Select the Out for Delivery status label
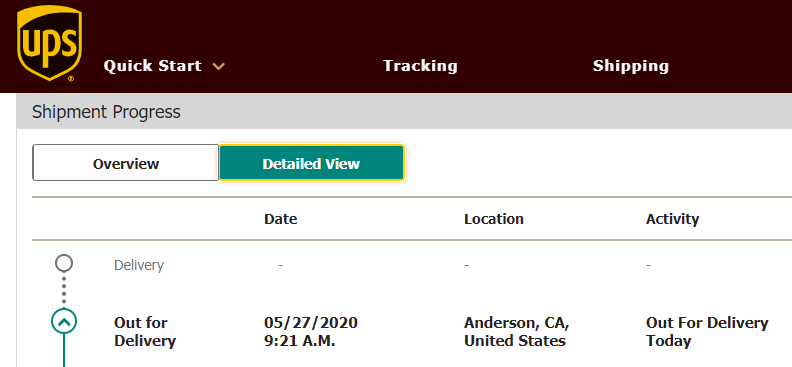The image size is (792, 367). coord(145,331)
